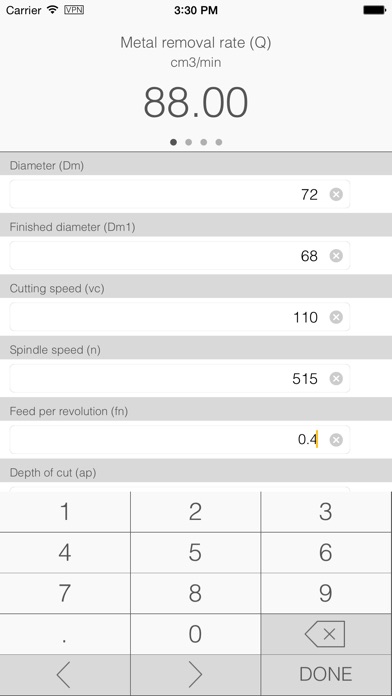Clear the Finished diameter (Dm1) value

pos(336,256)
